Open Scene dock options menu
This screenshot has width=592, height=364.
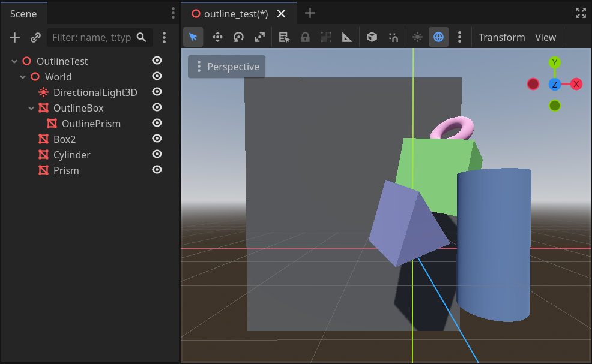[x=173, y=13]
